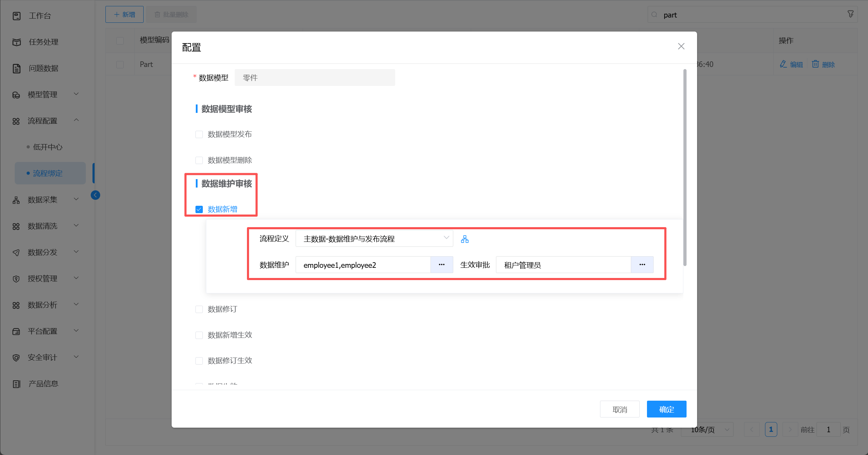Click the 问题数据 document icon

(16, 68)
